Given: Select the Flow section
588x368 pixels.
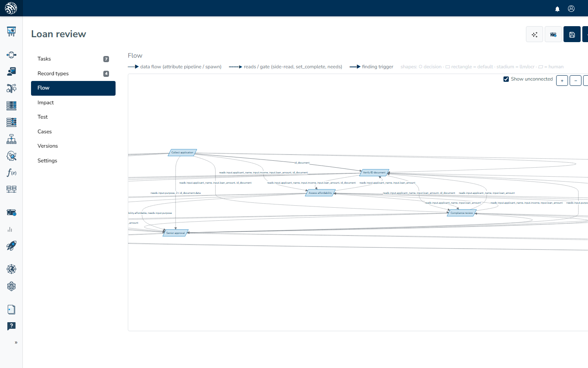Looking at the screenshot, I should pos(73,88).
